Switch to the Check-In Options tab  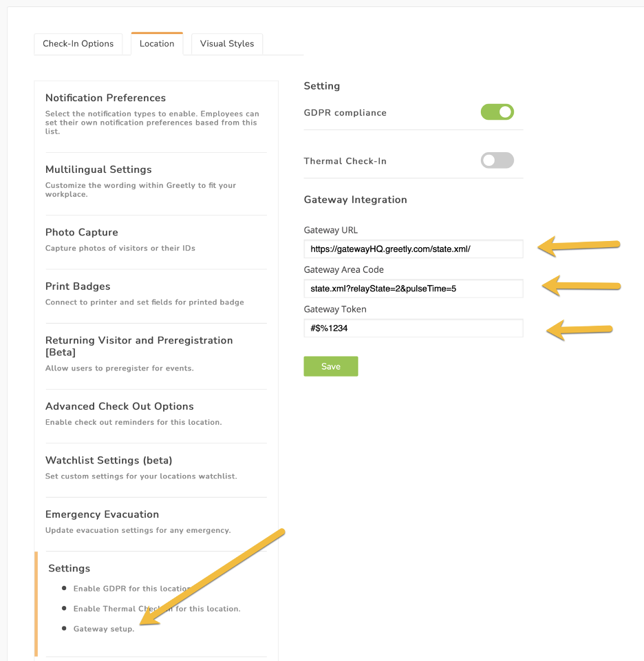pos(78,44)
